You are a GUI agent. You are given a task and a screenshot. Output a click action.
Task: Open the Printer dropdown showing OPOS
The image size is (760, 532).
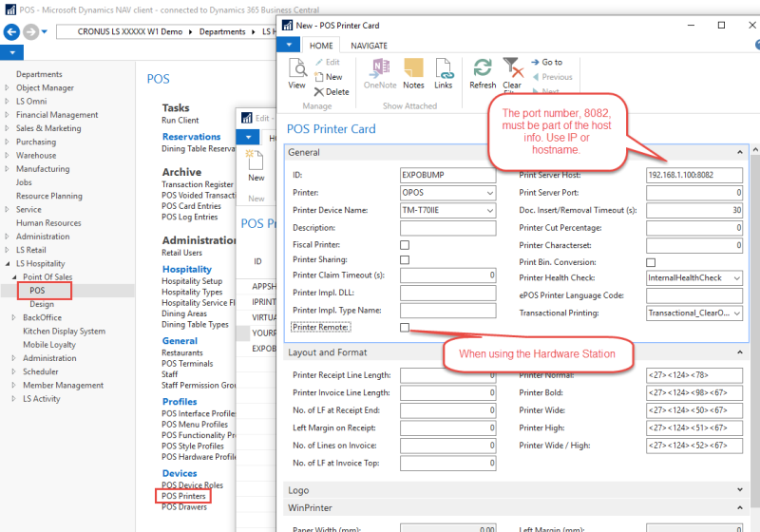click(x=490, y=193)
